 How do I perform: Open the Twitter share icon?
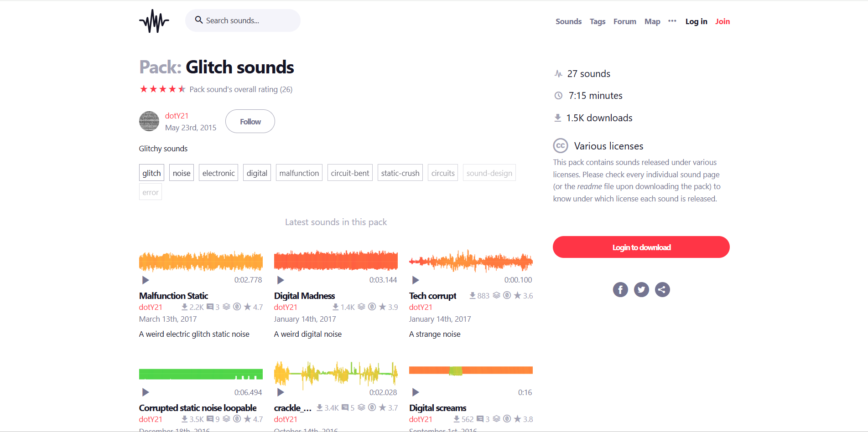641,289
